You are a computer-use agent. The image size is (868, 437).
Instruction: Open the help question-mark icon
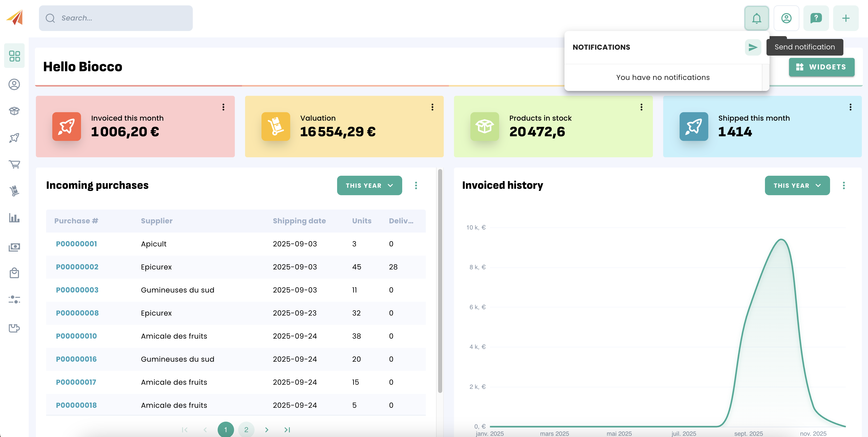pyautogui.click(x=816, y=18)
